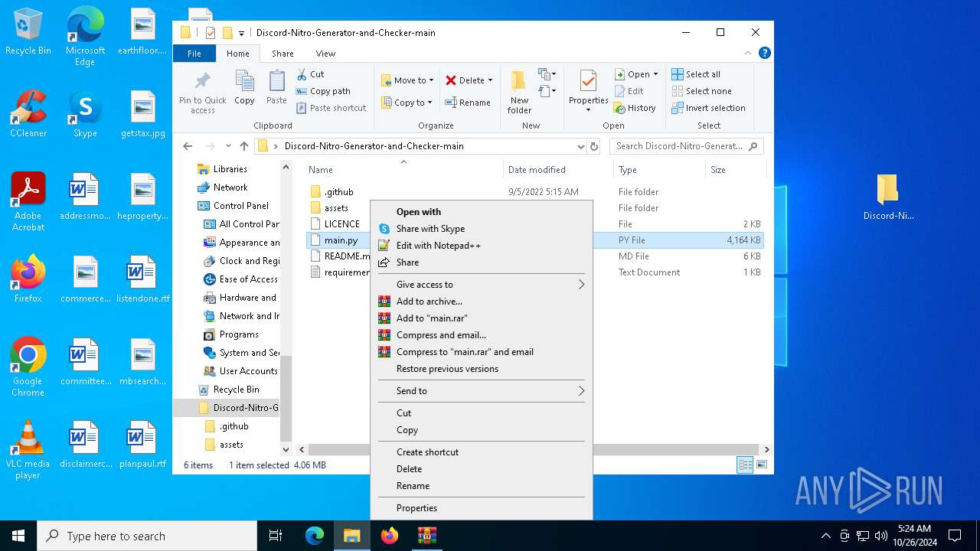This screenshot has height=551, width=980.
Task: Choose Add to archive...
Action: click(481, 302)
